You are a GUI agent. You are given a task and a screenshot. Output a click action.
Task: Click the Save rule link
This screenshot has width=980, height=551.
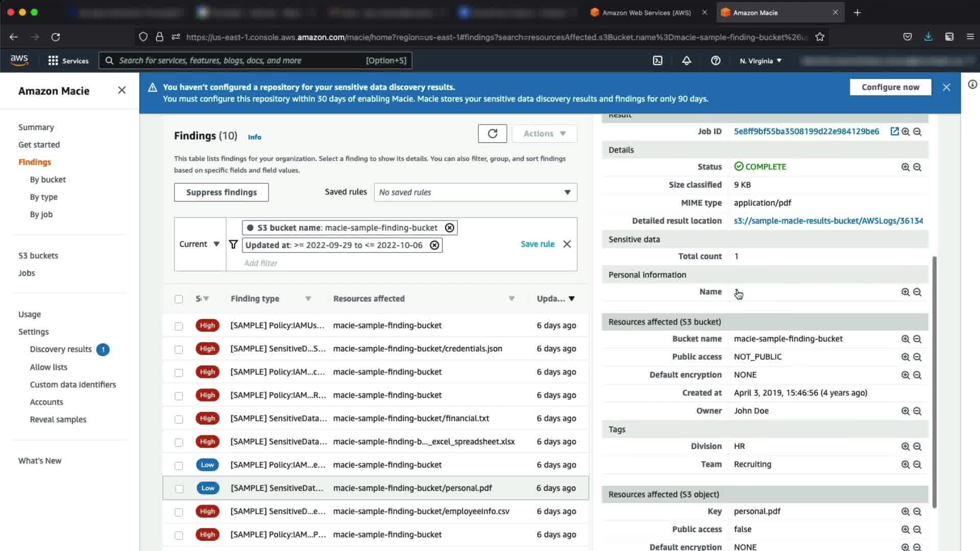coord(537,244)
